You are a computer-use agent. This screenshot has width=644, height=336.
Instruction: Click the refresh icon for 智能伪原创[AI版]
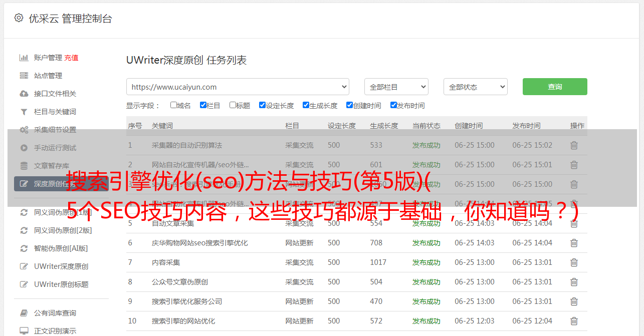click(24, 248)
